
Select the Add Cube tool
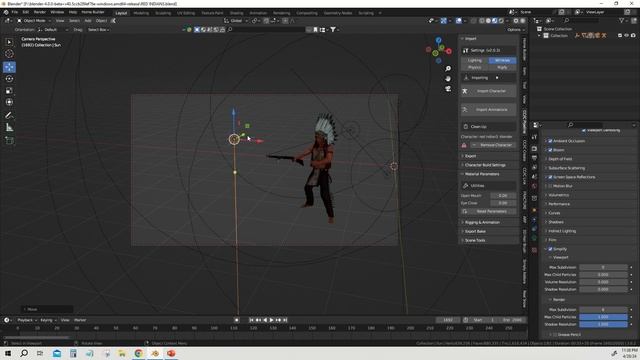tap(9, 141)
